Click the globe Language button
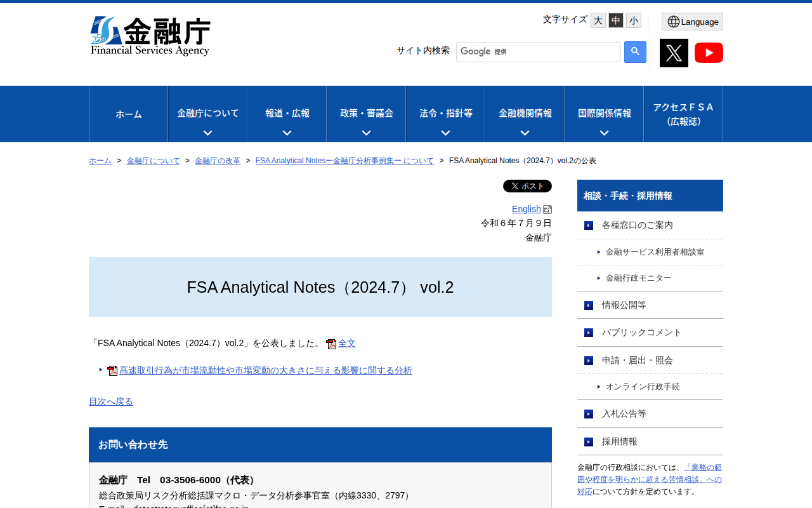This screenshot has height=508, width=812. click(692, 22)
